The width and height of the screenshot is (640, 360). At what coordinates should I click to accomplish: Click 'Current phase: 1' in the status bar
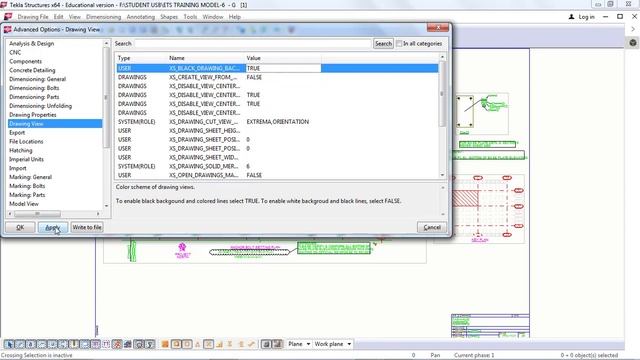474,356
